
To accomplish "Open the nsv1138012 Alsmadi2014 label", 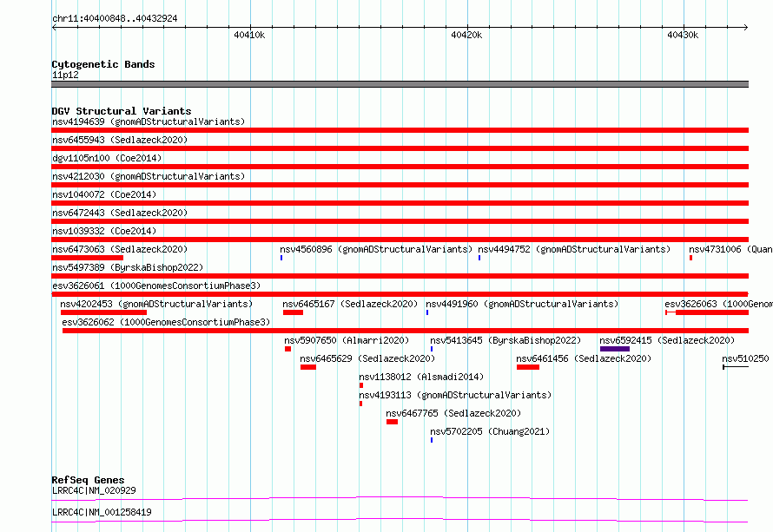I will click(x=421, y=377).
